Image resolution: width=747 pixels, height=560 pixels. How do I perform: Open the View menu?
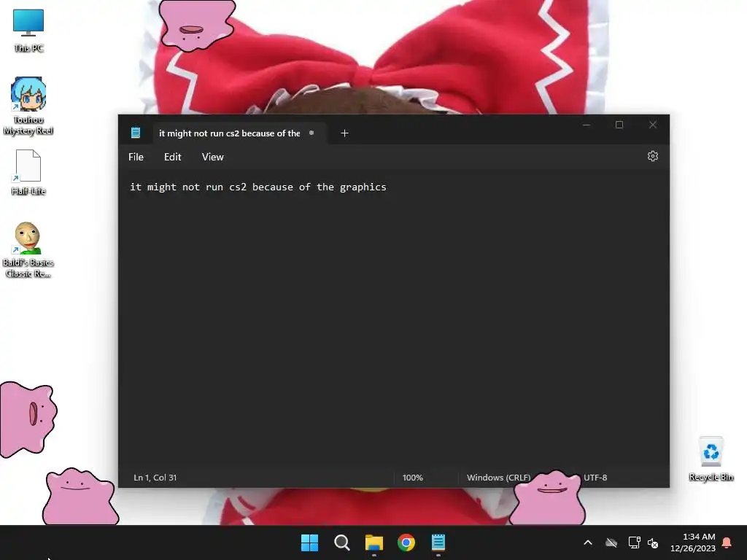coord(212,157)
